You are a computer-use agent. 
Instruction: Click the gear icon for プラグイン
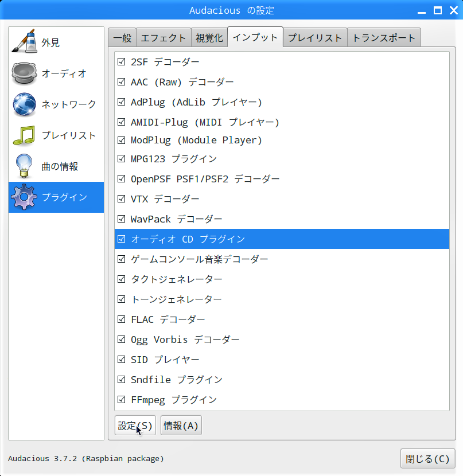[x=24, y=197]
